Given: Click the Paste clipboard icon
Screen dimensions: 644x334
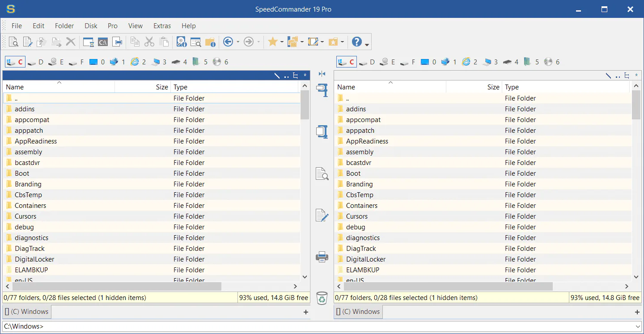Looking at the screenshot, I should coord(164,42).
